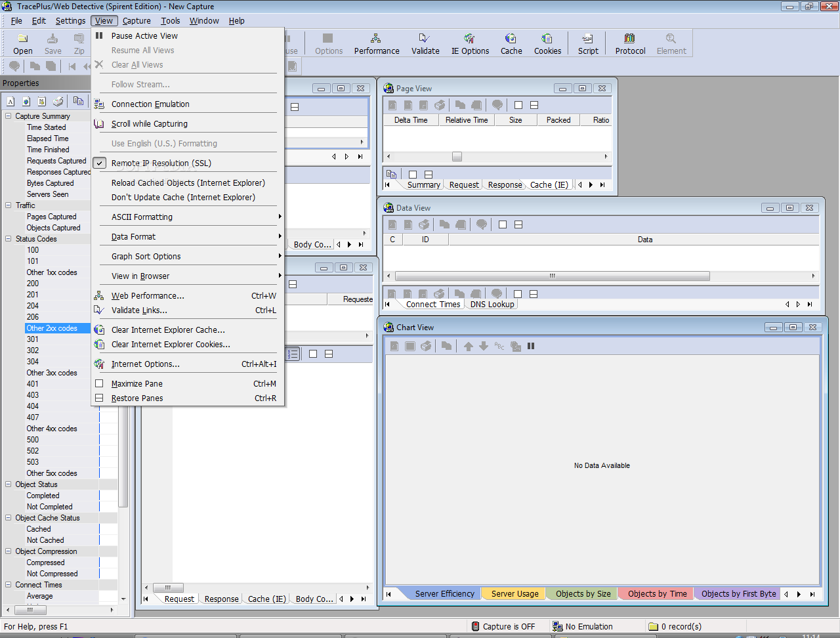840x638 pixels.
Task: Collapse the Object Cache Status node
Action: 9,518
